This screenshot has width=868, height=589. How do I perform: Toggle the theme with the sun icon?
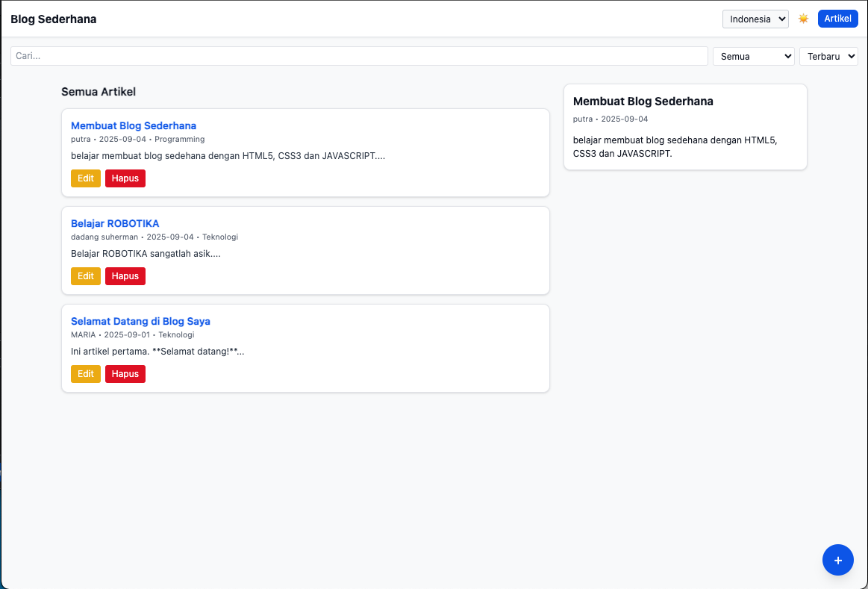803,19
